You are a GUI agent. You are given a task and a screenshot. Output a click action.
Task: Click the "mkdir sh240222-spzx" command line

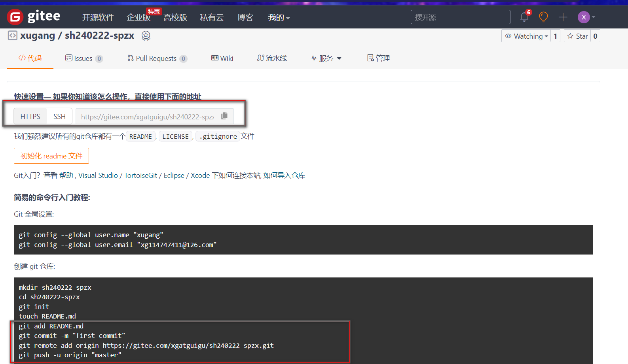tap(55, 287)
